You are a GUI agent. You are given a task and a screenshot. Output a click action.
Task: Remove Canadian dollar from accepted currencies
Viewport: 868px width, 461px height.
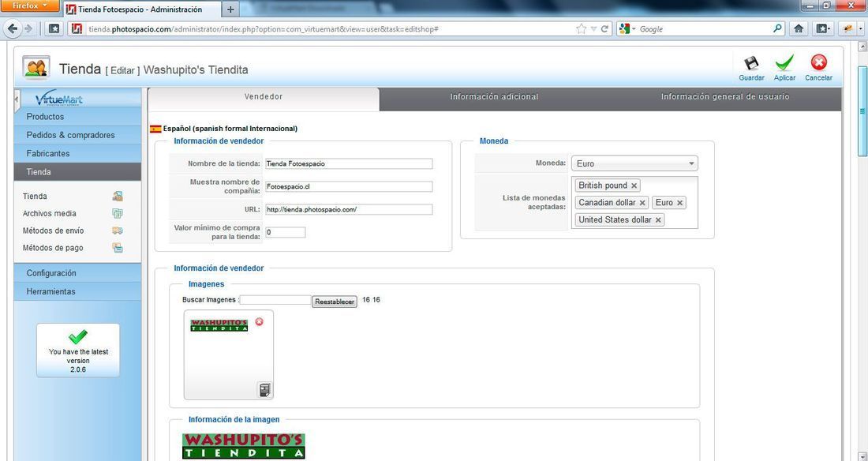pyautogui.click(x=642, y=203)
